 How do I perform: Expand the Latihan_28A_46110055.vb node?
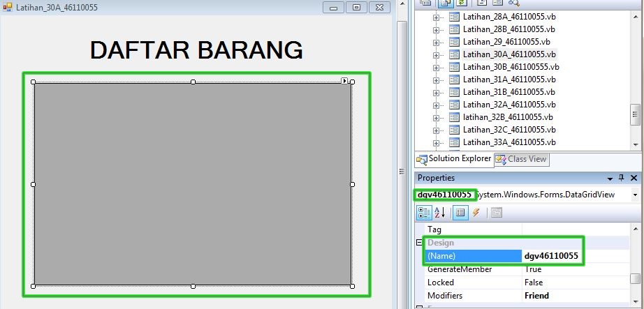click(436, 17)
